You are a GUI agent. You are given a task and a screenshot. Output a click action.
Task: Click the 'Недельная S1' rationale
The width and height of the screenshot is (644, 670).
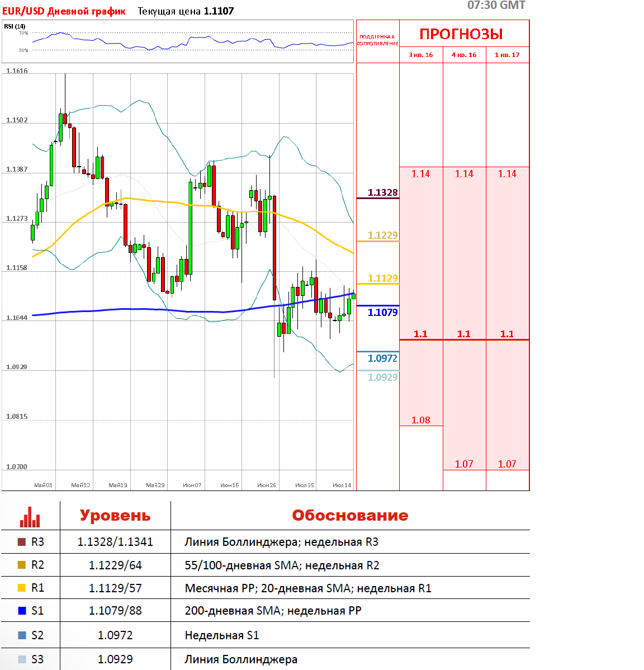pyautogui.click(x=221, y=635)
